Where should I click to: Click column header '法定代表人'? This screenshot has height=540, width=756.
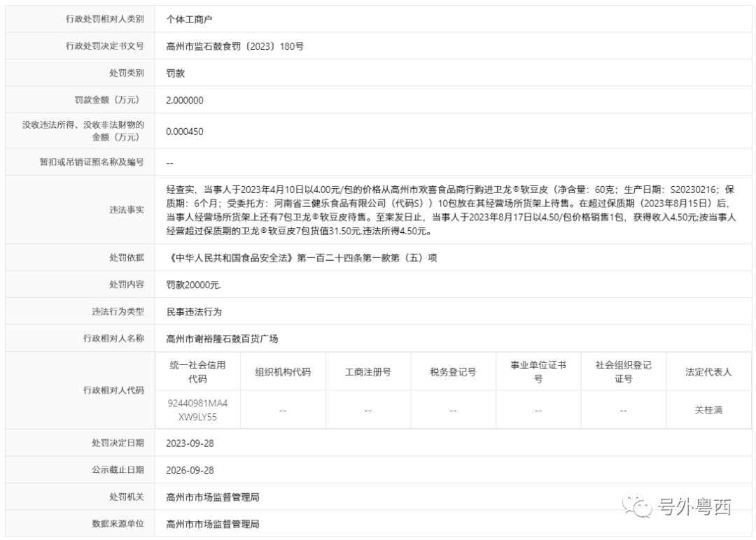tap(708, 372)
